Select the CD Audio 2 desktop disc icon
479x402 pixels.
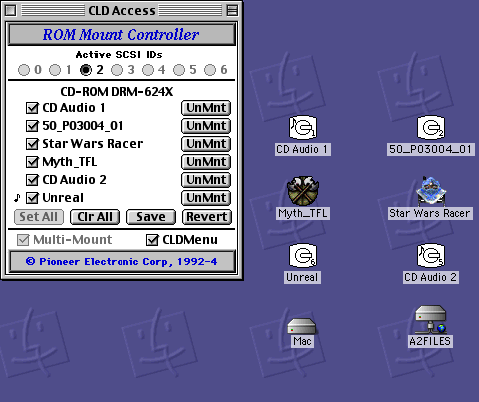(x=431, y=255)
